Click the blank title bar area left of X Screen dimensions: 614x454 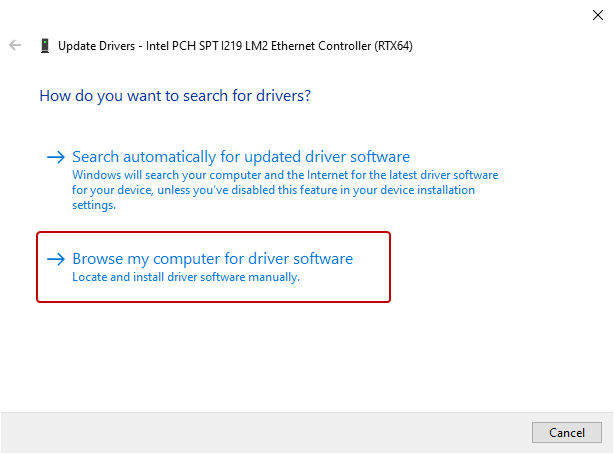coord(300,14)
